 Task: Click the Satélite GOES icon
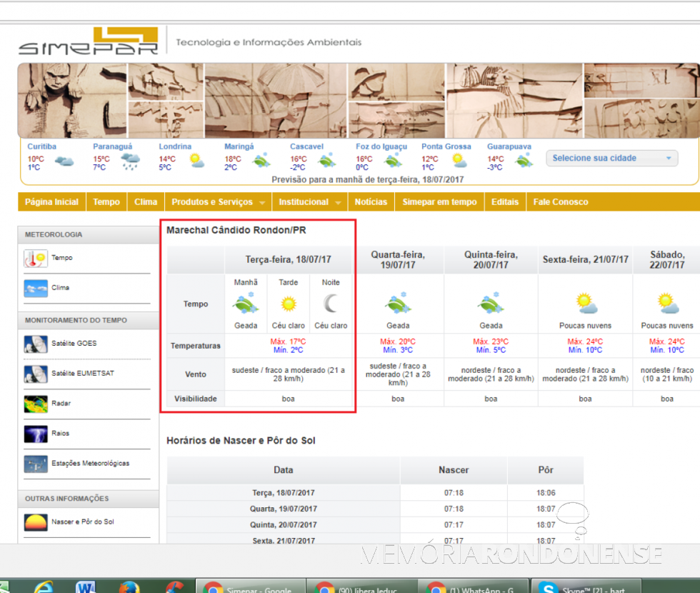[x=36, y=344]
